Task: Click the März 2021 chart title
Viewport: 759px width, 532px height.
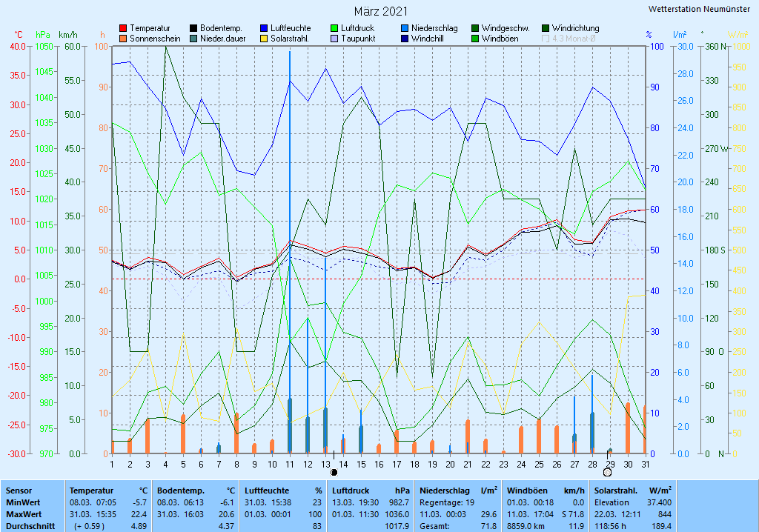Action: click(379, 11)
